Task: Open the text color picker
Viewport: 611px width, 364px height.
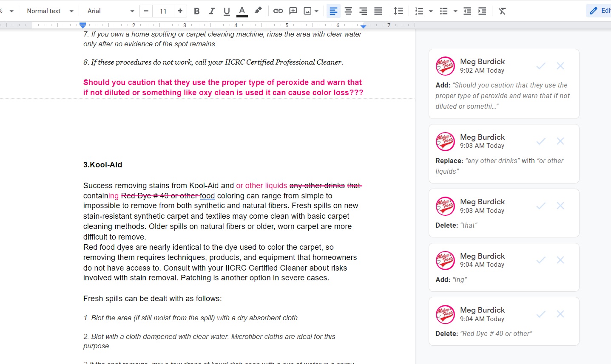Action: [242, 11]
